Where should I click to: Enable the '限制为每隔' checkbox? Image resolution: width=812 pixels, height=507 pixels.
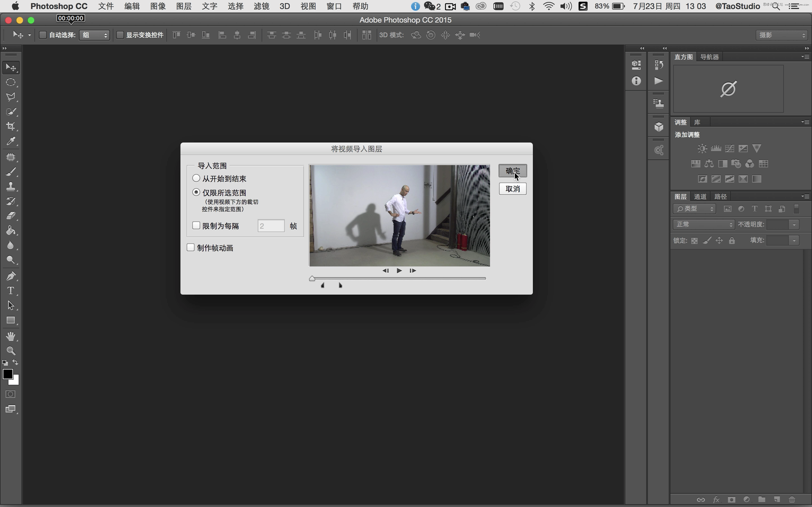[x=196, y=225]
